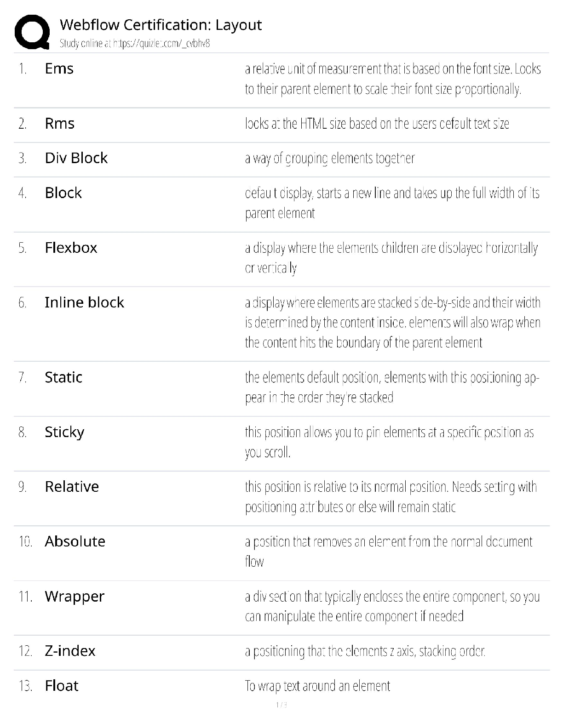Click the Z-index term
The width and height of the screenshot is (563, 728).
click(x=70, y=651)
